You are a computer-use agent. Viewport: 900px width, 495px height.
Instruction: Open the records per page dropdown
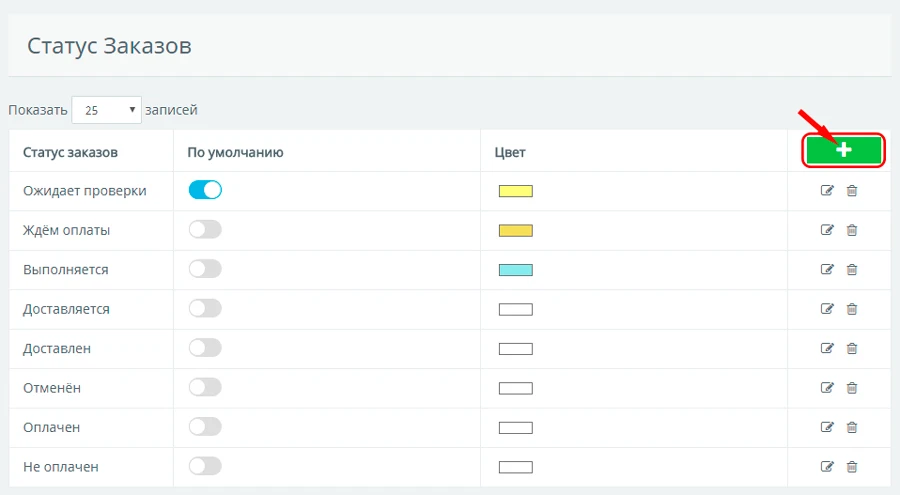(x=105, y=110)
